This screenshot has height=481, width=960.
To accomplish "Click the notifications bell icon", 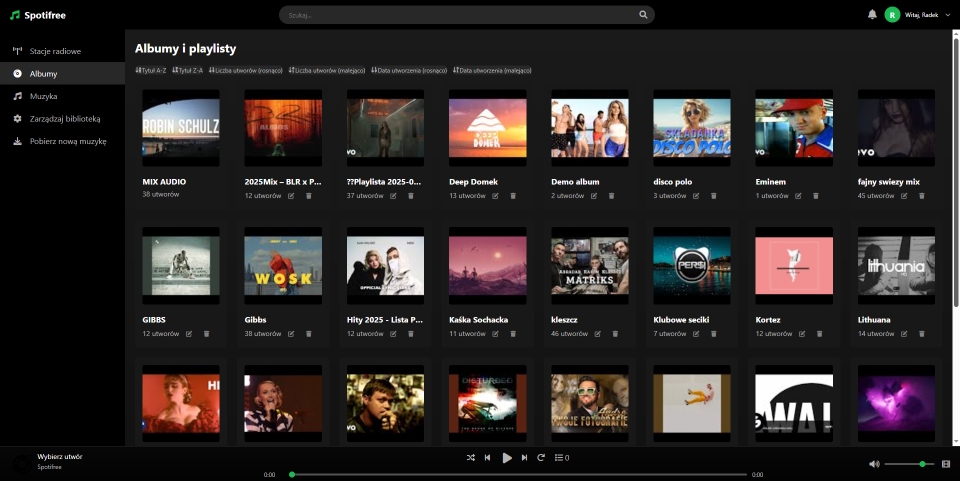I will [872, 15].
